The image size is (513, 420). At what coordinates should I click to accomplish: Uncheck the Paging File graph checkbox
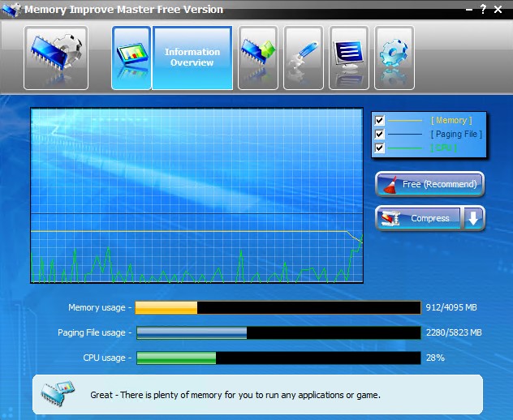click(x=379, y=134)
